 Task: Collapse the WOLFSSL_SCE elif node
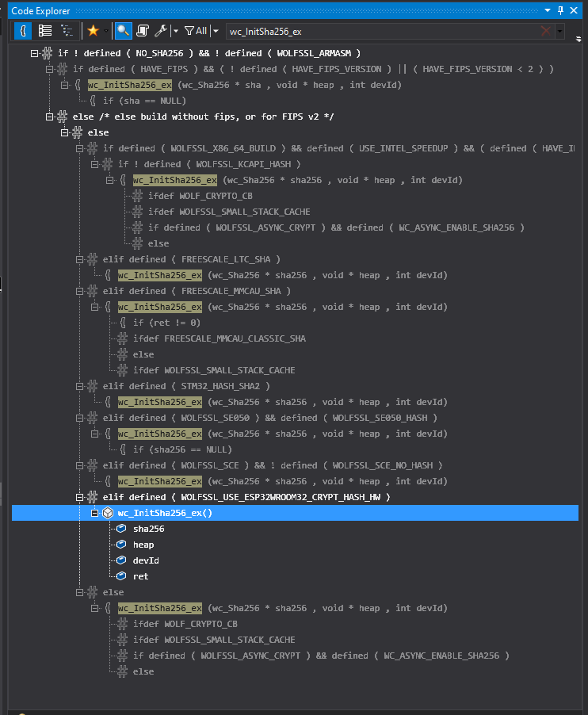click(x=79, y=465)
